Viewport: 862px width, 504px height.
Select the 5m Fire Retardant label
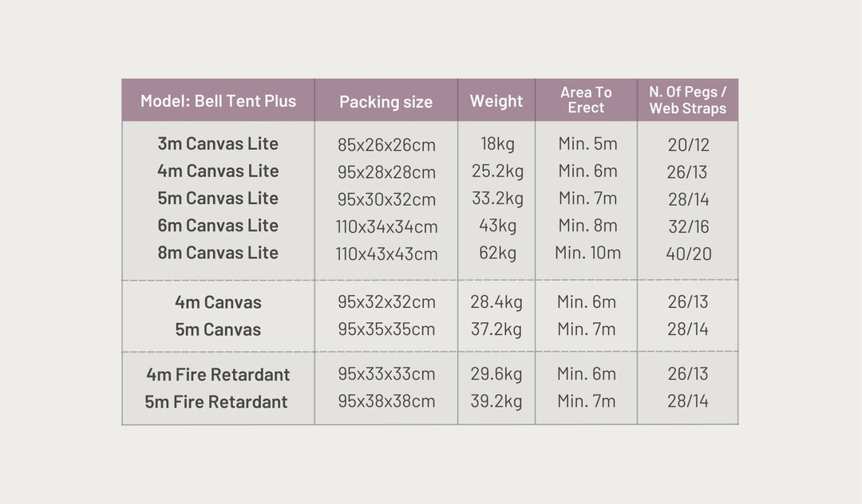216,401
